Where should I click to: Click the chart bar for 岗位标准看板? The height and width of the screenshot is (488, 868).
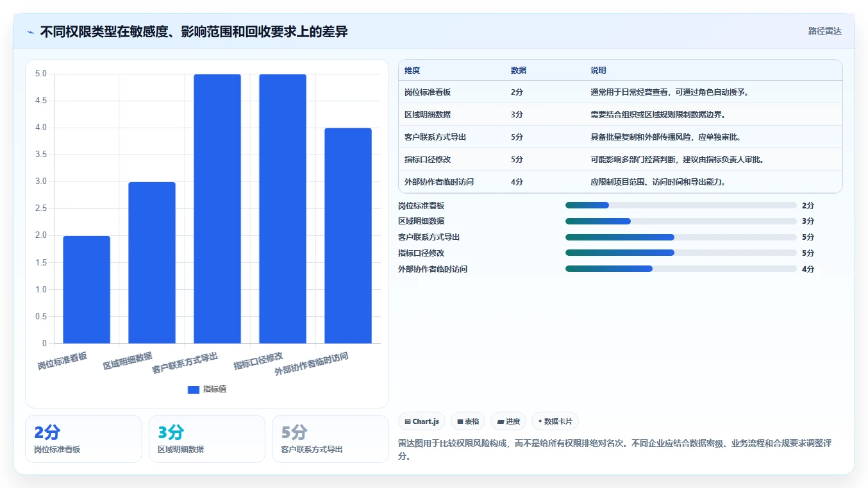pos(87,290)
